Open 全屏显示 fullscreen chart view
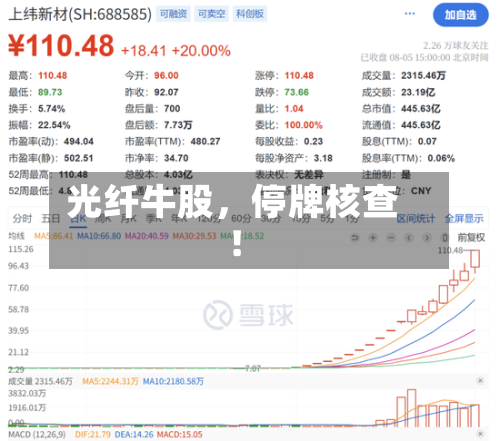 464,219
